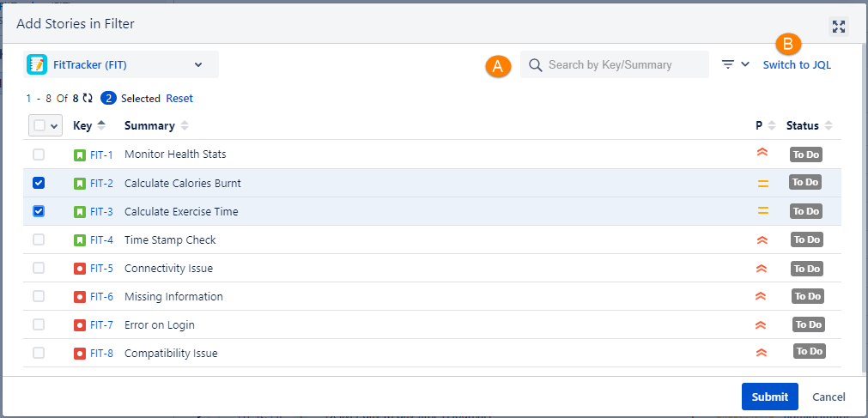Image resolution: width=868 pixels, height=418 pixels.
Task: Click Switch to JQL link
Action: coord(797,64)
